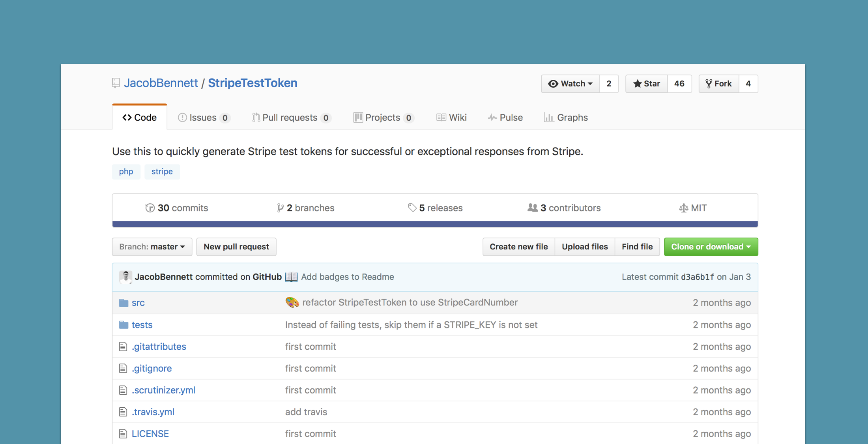Screen dimensions: 868x444
Task: Open 'refactor StripeTestToken to use StripeCardNumber' commit
Action: (x=410, y=302)
